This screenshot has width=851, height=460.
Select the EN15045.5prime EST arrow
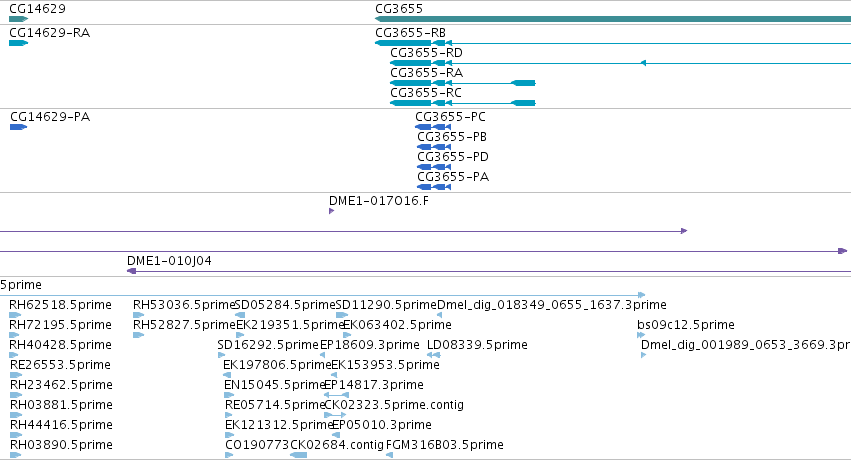[228, 395]
